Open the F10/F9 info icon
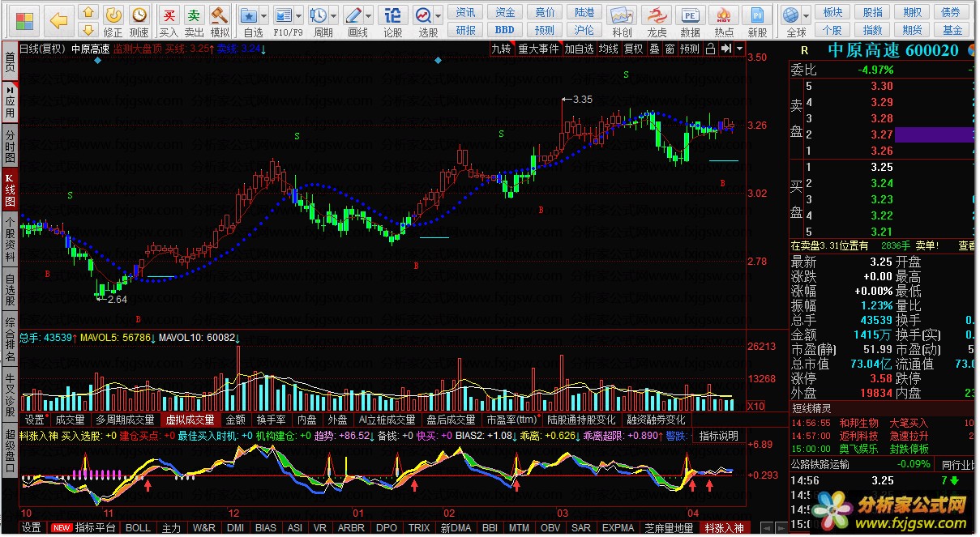This screenshot has height=537, width=980. 283,19
